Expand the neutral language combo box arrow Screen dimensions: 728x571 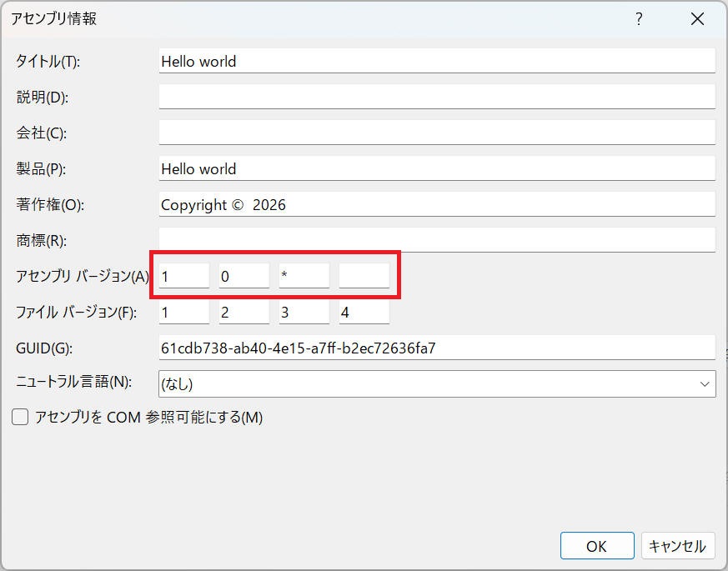pos(705,383)
